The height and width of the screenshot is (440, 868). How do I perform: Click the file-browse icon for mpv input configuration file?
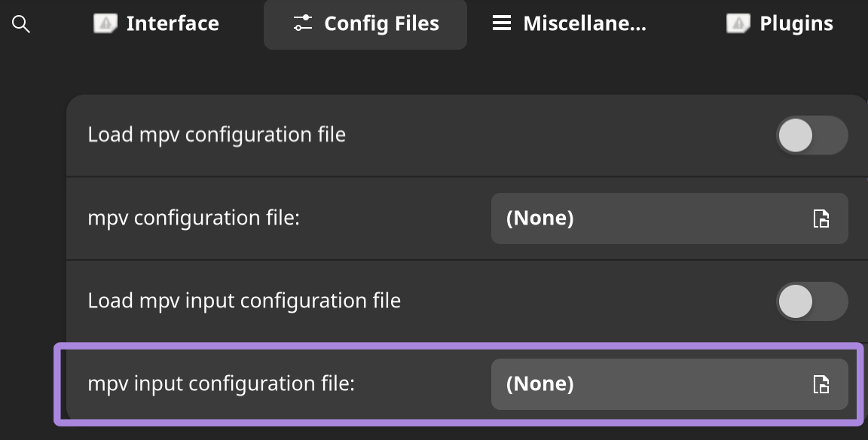(x=822, y=384)
